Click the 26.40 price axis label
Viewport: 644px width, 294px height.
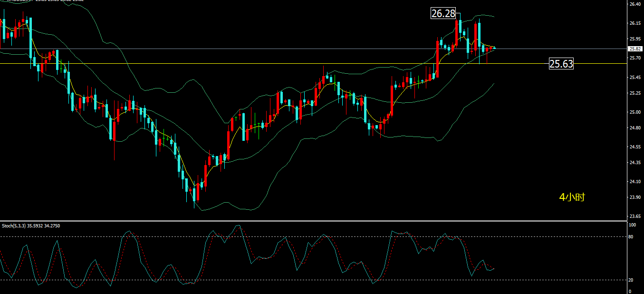[634, 4]
